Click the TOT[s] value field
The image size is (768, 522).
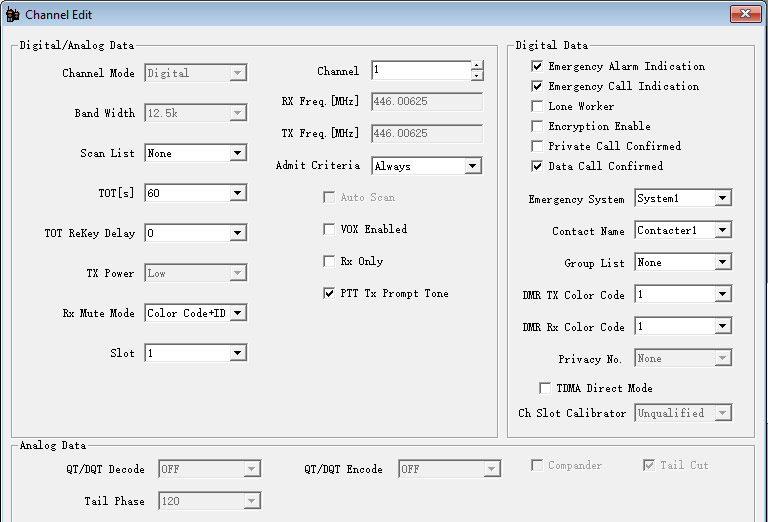tap(186, 194)
